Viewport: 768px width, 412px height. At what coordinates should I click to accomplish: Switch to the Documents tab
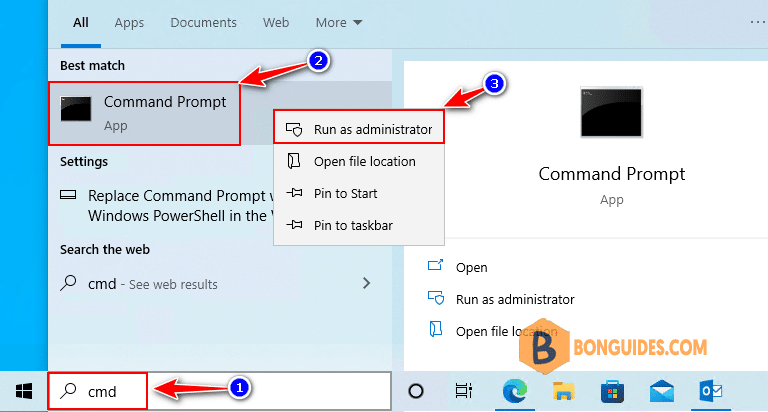(x=203, y=23)
